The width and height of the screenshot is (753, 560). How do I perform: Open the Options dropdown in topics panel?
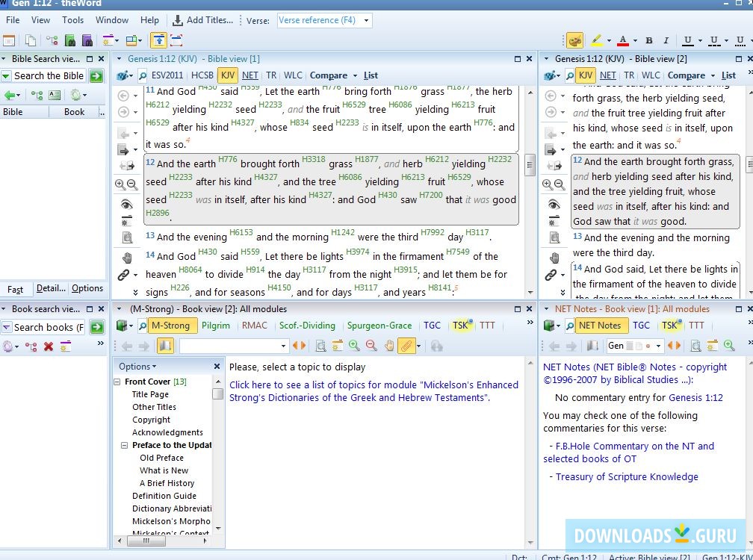(x=137, y=367)
